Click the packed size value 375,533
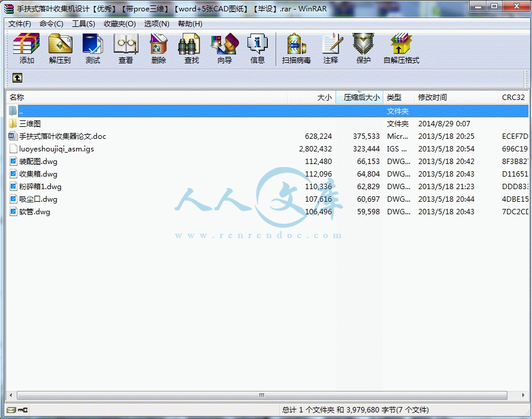The width and height of the screenshot is (532, 419). tap(366, 136)
